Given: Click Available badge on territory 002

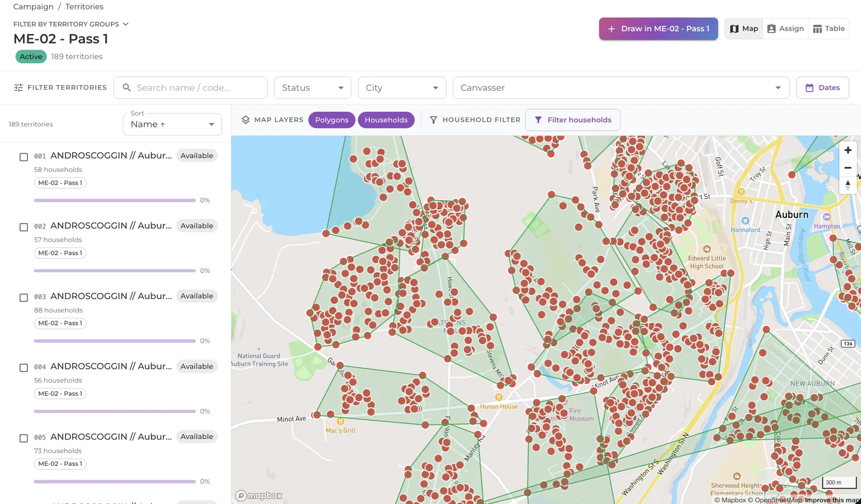Looking at the screenshot, I should pyautogui.click(x=197, y=226).
